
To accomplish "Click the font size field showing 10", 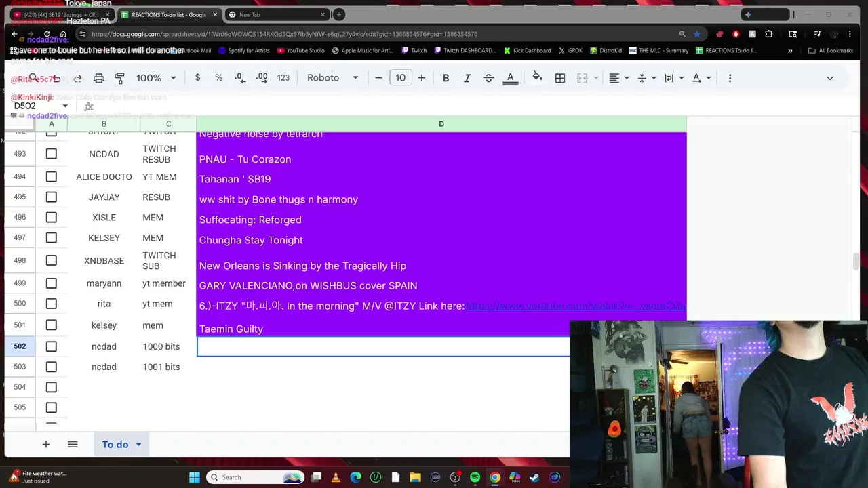I will pyautogui.click(x=400, y=78).
